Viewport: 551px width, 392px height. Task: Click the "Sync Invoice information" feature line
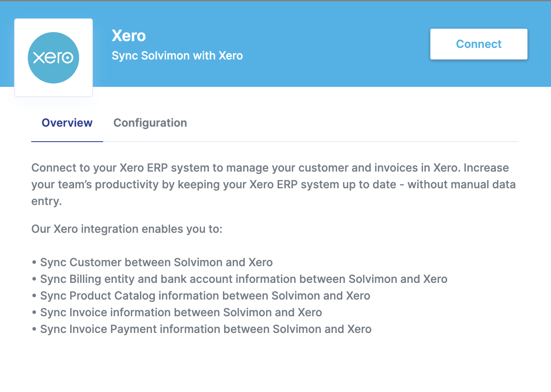pos(181,312)
